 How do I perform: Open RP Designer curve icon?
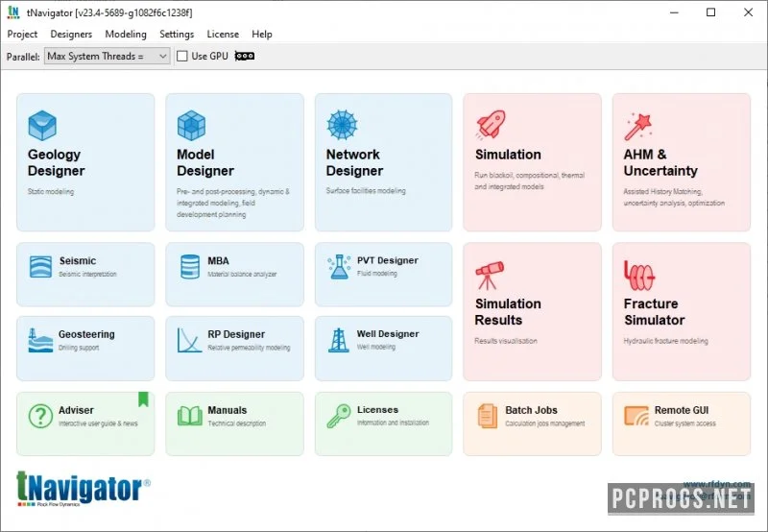click(189, 340)
